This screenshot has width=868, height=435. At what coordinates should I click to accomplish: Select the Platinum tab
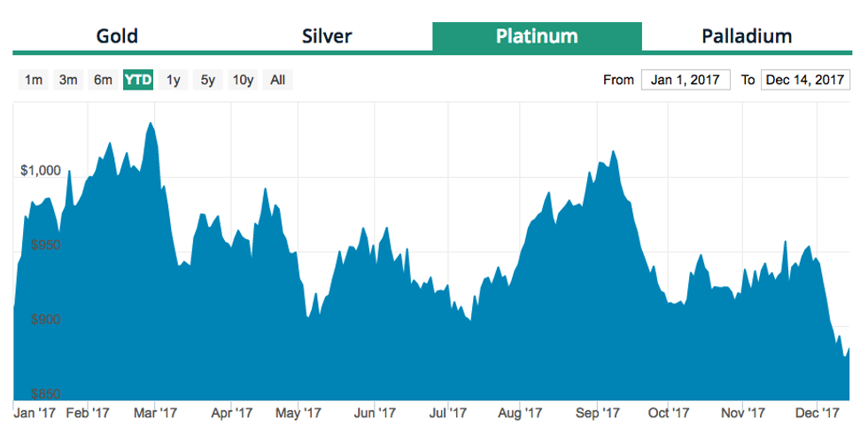point(537,36)
